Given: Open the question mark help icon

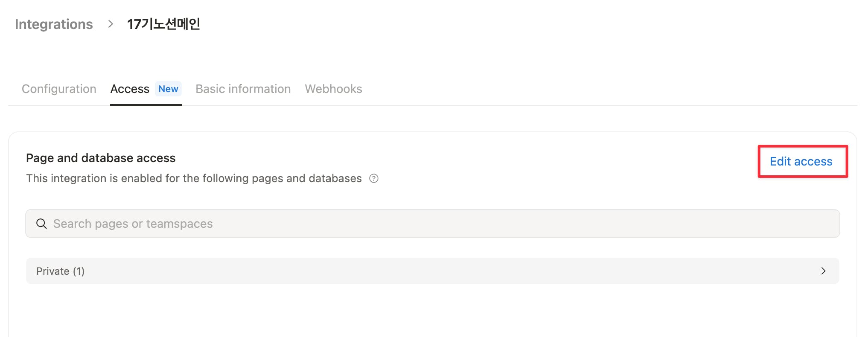Looking at the screenshot, I should click(x=374, y=178).
